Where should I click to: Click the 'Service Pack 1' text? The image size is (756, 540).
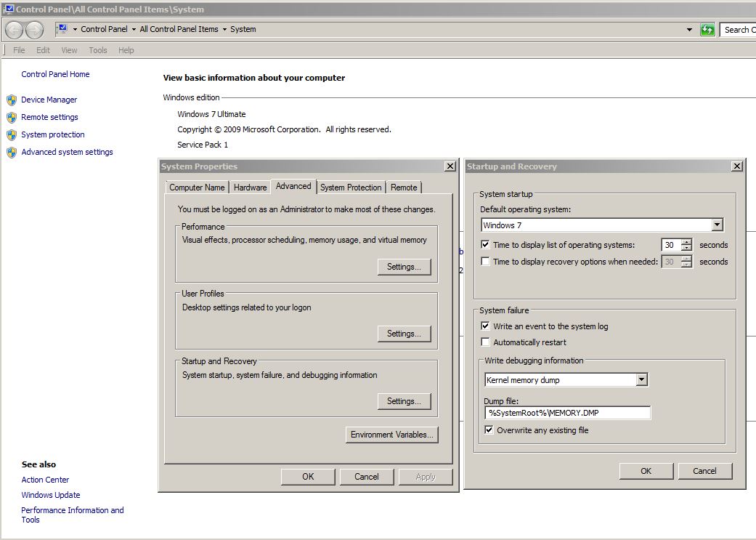coord(203,145)
